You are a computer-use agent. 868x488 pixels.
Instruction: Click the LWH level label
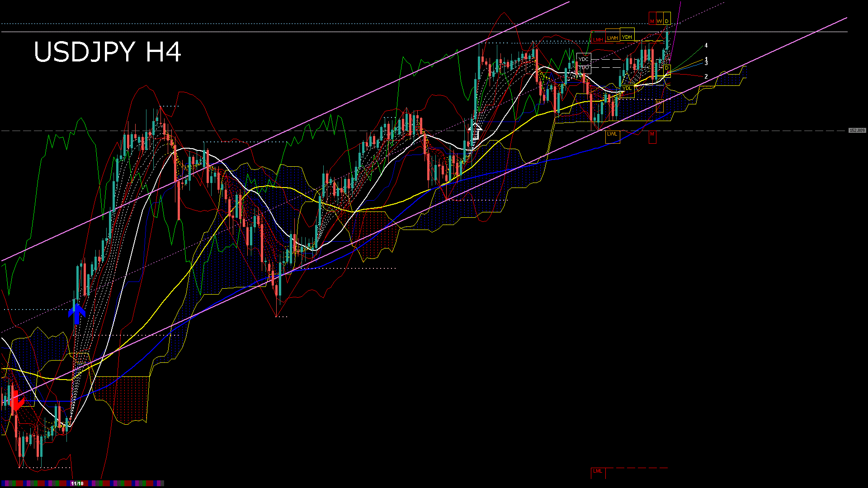pos(612,38)
